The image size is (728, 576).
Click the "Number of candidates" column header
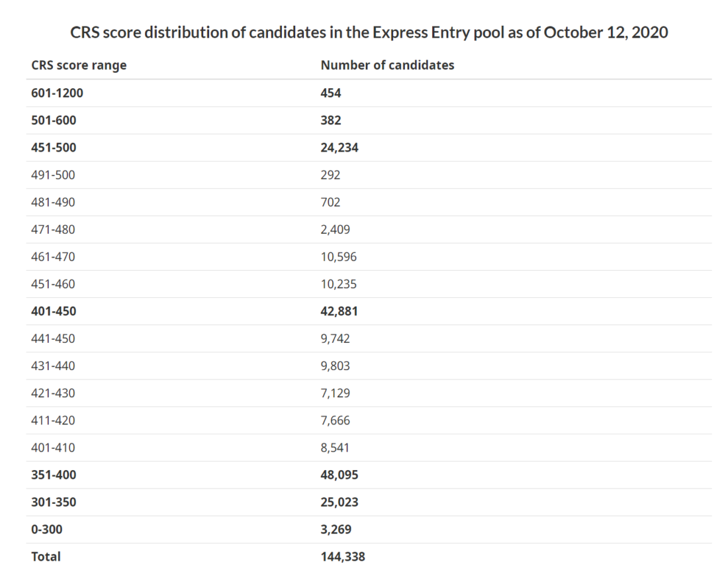click(387, 65)
